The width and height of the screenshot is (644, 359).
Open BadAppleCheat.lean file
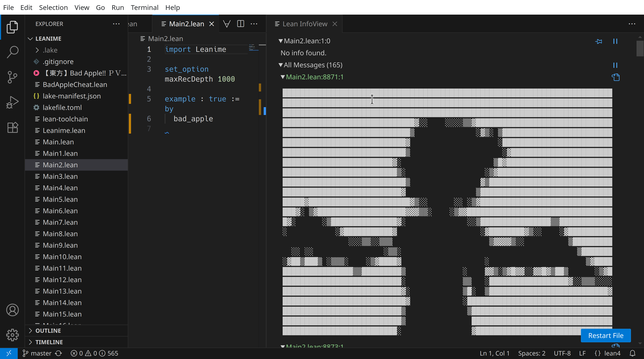point(76,85)
